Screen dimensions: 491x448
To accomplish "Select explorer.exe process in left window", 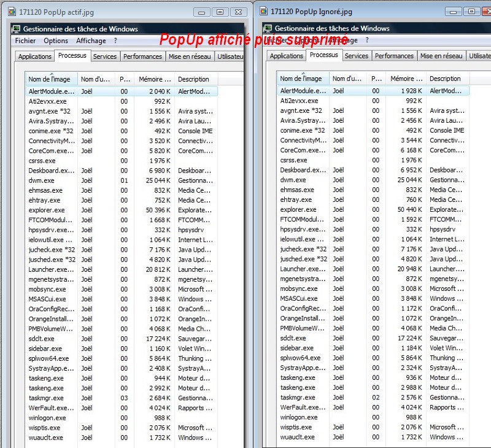I will pyautogui.click(x=122, y=210).
